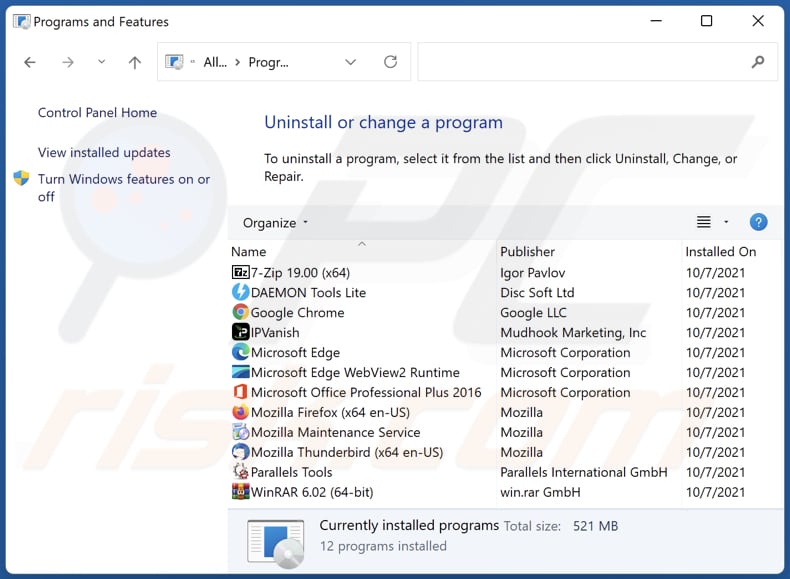Click View installed updates link
The image size is (790, 579).
tap(104, 153)
